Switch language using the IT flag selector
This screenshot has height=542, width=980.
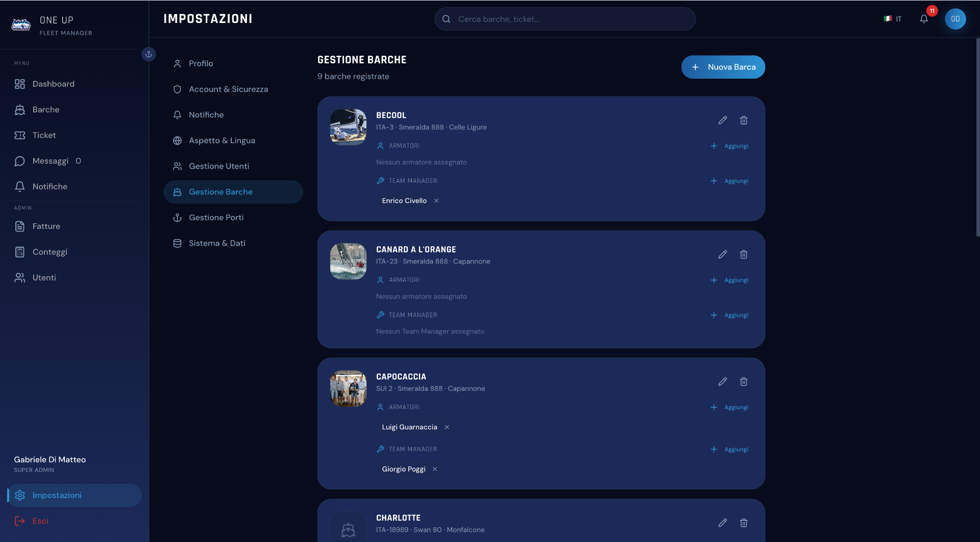pyautogui.click(x=893, y=19)
